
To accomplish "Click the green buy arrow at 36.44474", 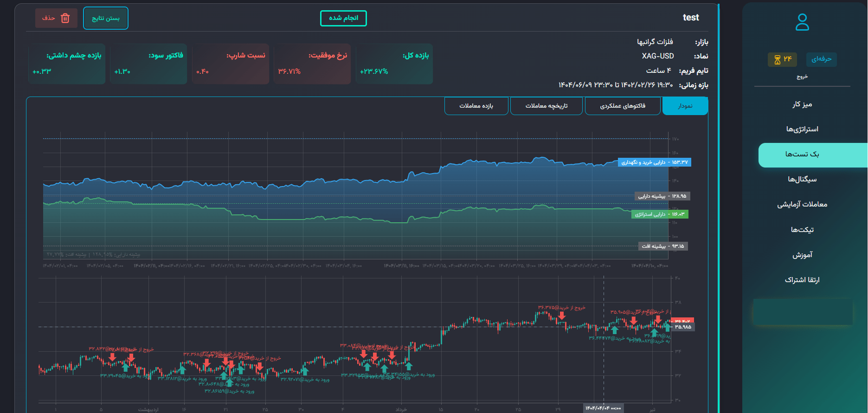I will tap(615, 330).
